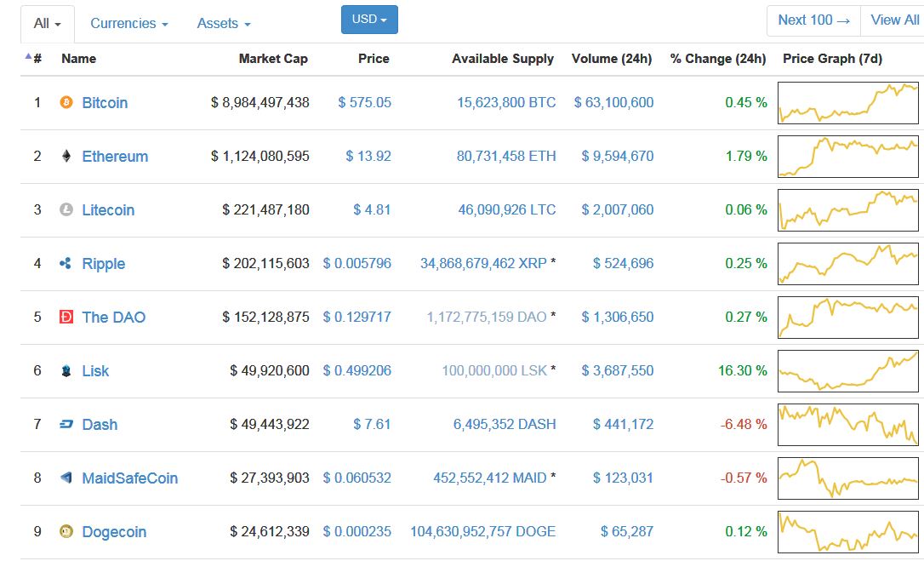The width and height of the screenshot is (924, 561).
Task: Open Bitcoin 7d price graph
Action: (848, 103)
